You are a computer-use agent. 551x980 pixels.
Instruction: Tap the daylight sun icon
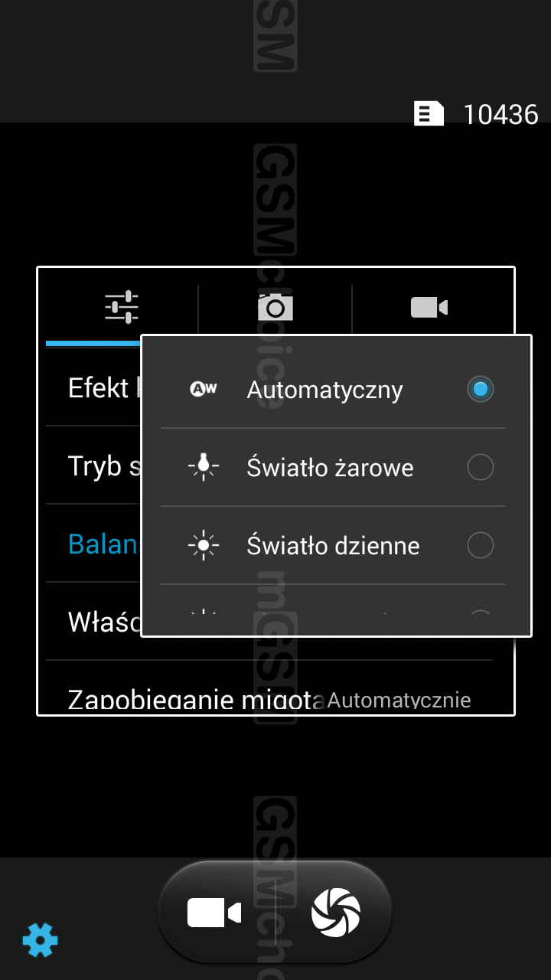click(x=204, y=545)
